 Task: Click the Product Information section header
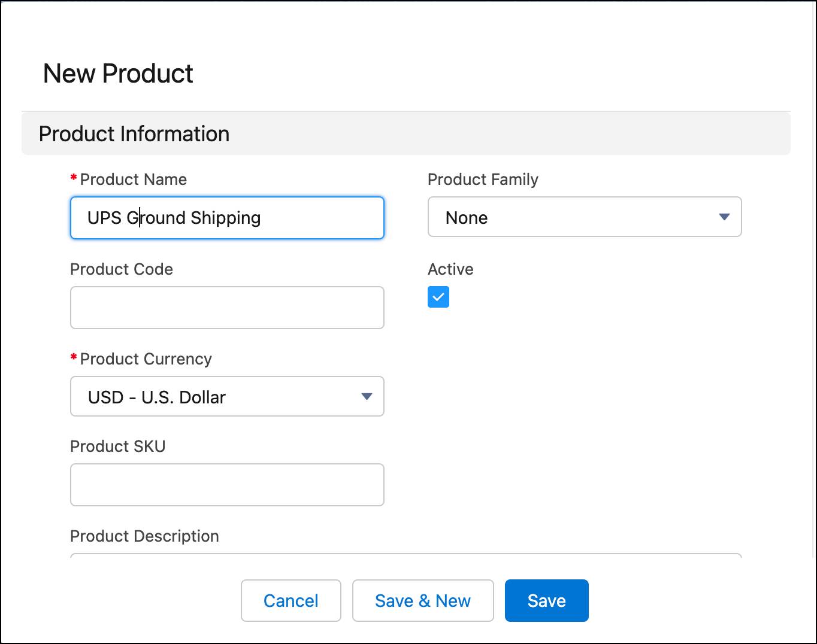pos(406,133)
